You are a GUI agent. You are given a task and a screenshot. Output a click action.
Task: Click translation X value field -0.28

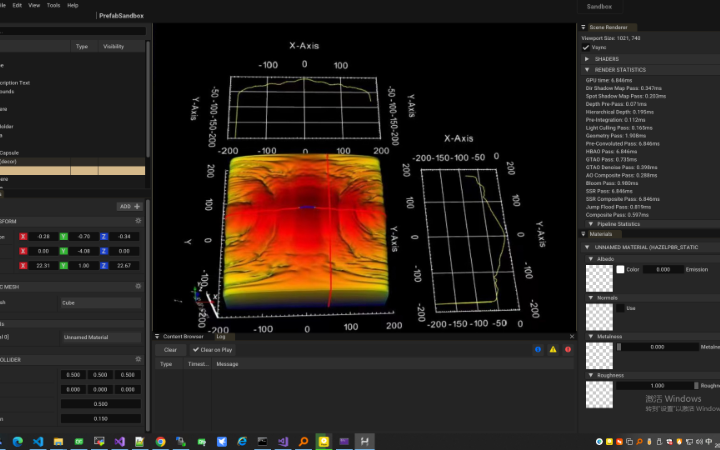(44, 236)
